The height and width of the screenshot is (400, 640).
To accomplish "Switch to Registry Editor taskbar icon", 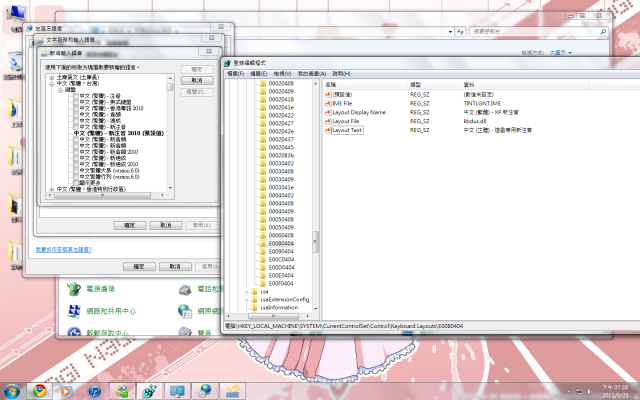I will click(x=150, y=391).
